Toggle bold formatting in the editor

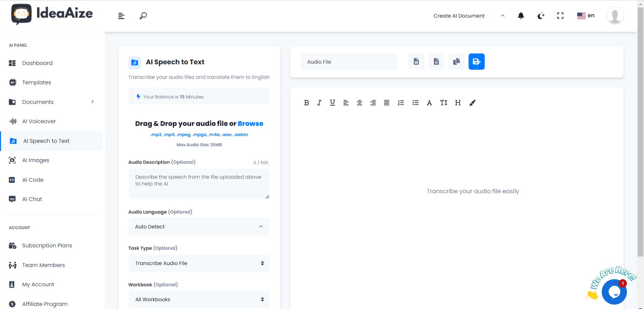[x=306, y=103]
